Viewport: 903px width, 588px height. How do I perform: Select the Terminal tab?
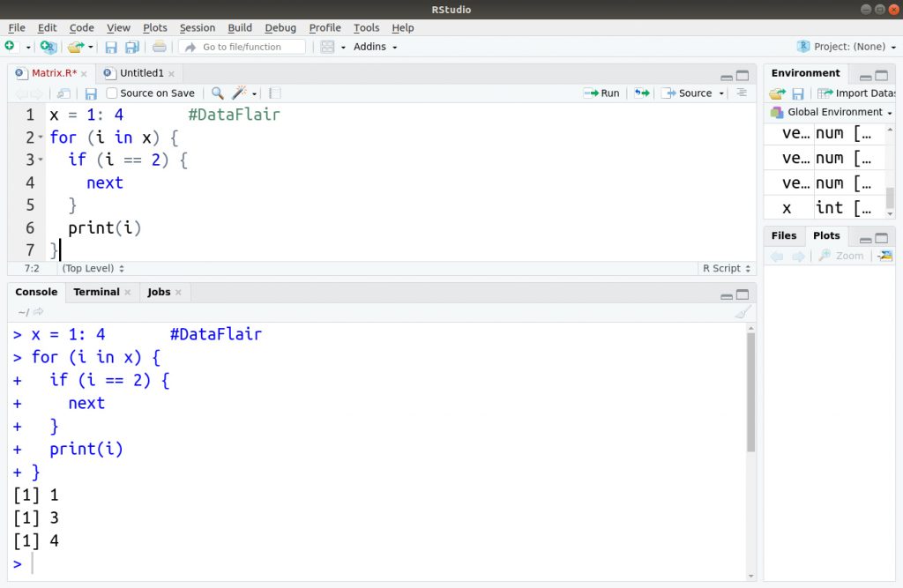96,292
